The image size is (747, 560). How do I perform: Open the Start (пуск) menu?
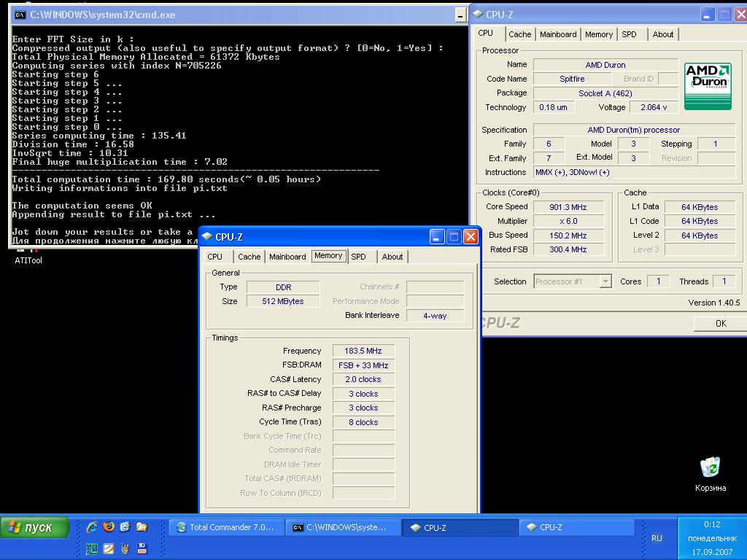tap(35, 528)
